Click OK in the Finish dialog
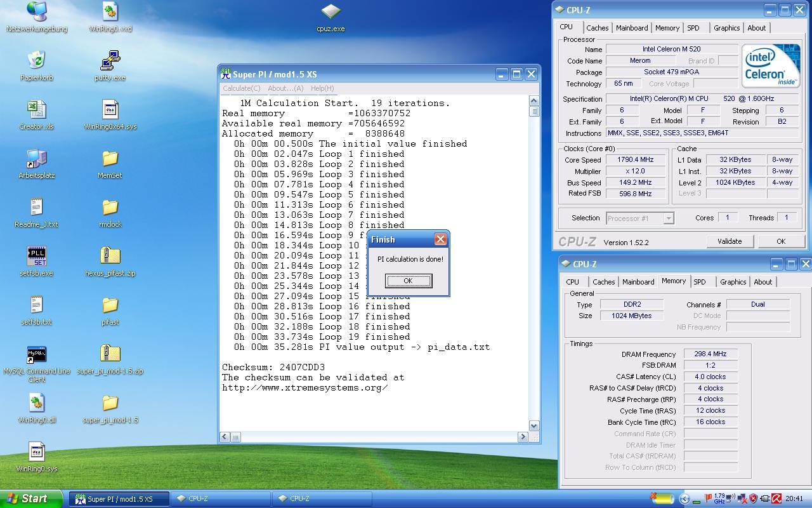The height and width of the screenshot is (508, 812). 408,281
